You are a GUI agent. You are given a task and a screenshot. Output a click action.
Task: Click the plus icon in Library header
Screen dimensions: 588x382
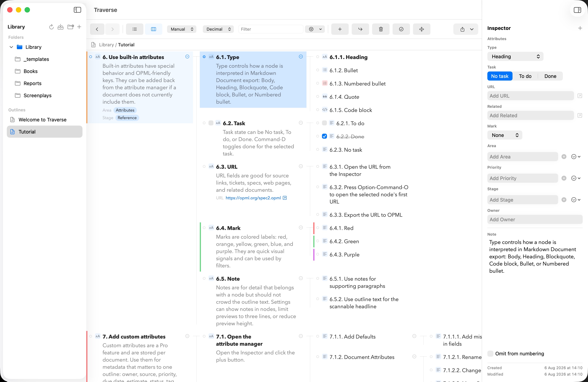[x=79, y=27]
